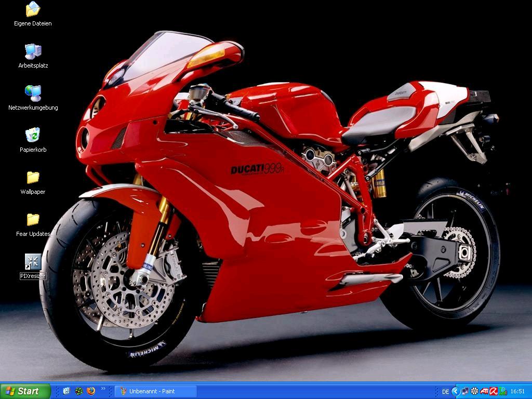The image size is (532, 399).
Task: Select the Wallpaper folder on desktop
Action: [33, 178]
